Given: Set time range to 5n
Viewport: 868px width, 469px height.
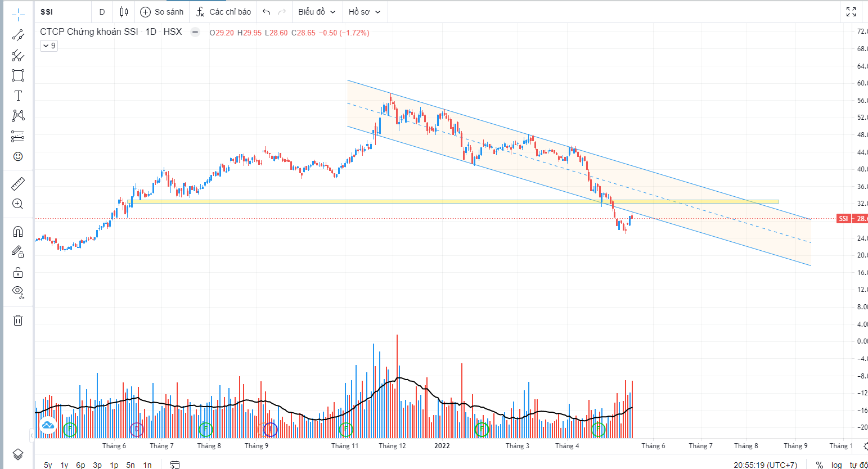Looking at the screenshot, I should coord(131,465).
